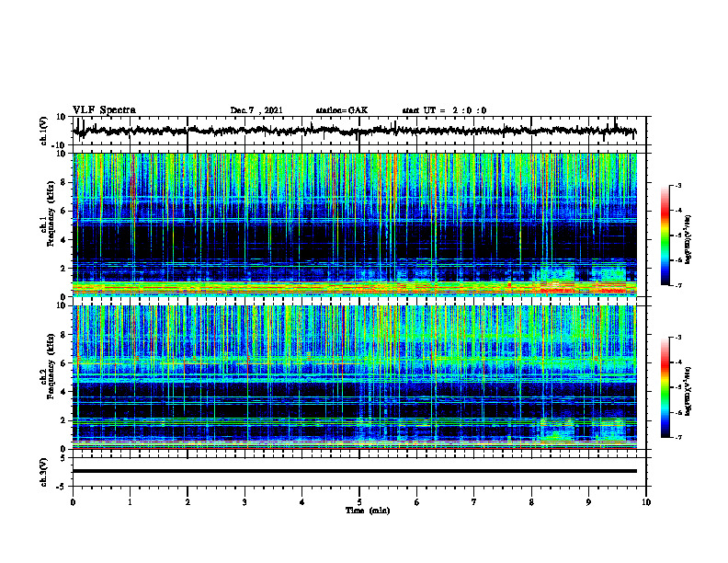Screen dimensions: 728x563
Task: Click the 'ch.3(V)' axis label
Action: coord(44,472)
